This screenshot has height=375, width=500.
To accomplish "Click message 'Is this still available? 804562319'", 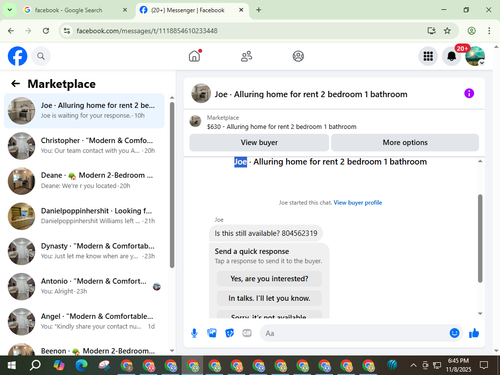I will point(266,233).
